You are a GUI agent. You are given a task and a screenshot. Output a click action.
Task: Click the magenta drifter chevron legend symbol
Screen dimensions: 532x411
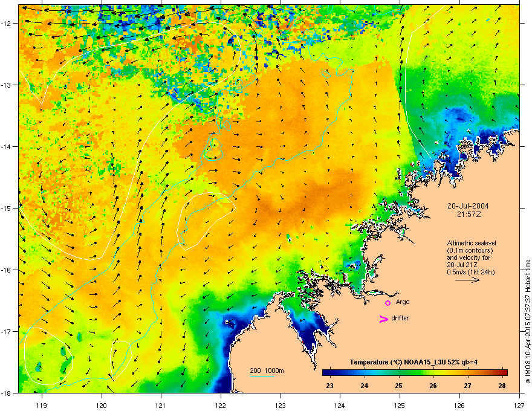point(383,319)
